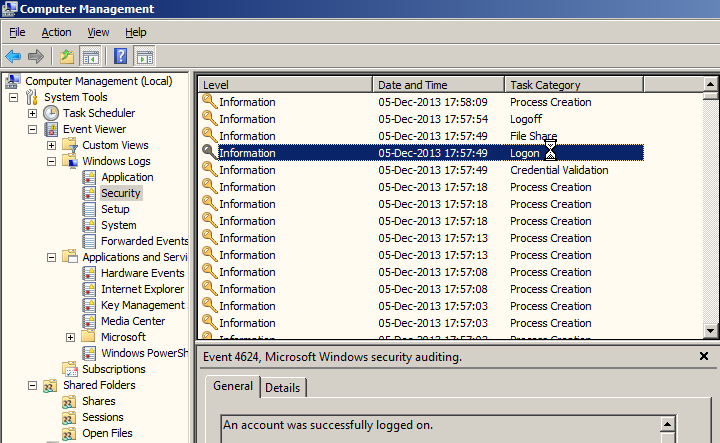Click the Computer Management (Local) root icon

point(12,81)
